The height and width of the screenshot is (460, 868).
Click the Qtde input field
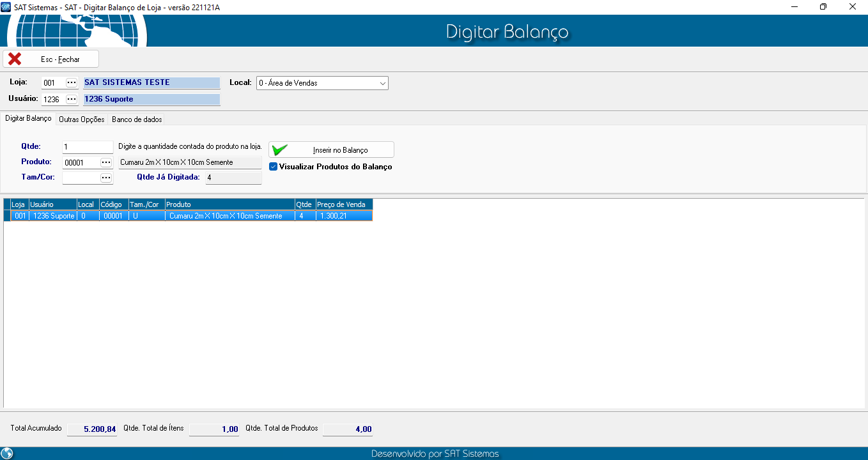pyautogui.click(x=88, y=147)
